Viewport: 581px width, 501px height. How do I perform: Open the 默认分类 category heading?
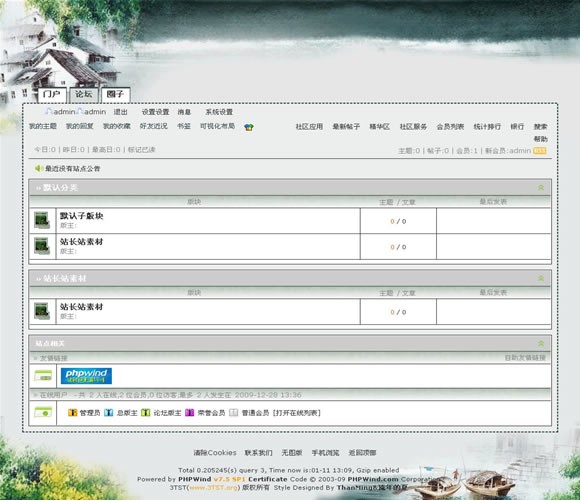(60, 188)
